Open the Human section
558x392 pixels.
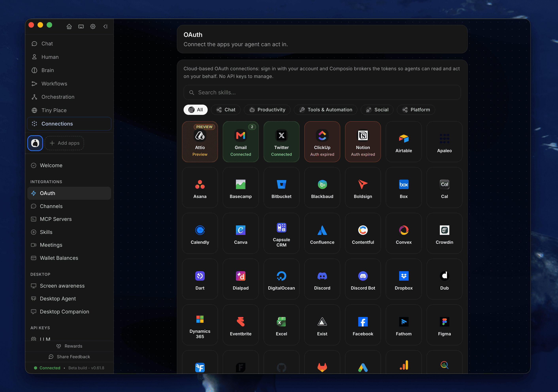pos(69,57)
